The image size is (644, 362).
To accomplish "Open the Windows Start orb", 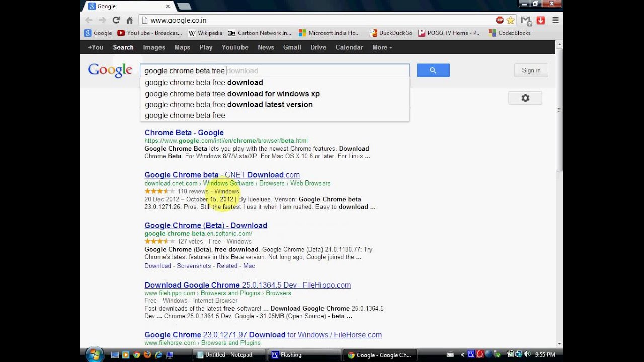I will click(94, 354).
